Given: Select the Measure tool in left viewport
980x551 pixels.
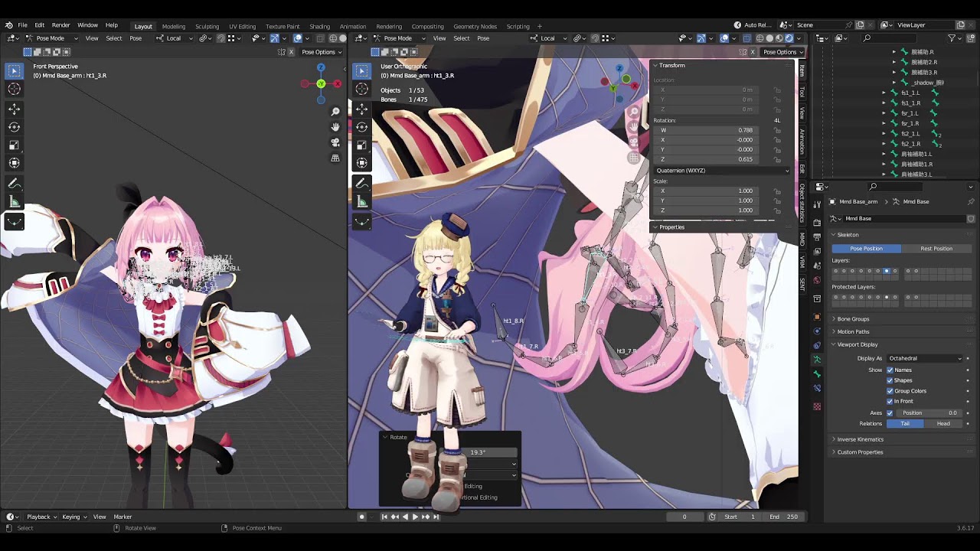Looking at the screenshot, I should click(x=15, y=202).
